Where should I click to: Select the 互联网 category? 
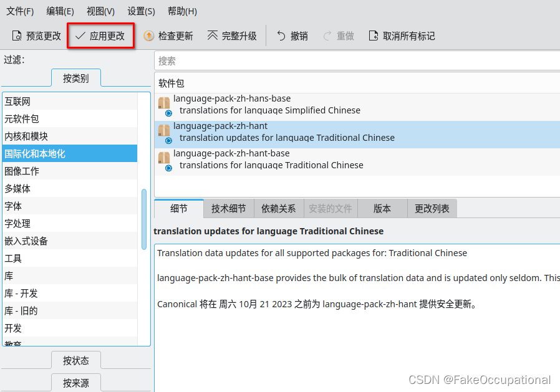[x=70, y=102]
